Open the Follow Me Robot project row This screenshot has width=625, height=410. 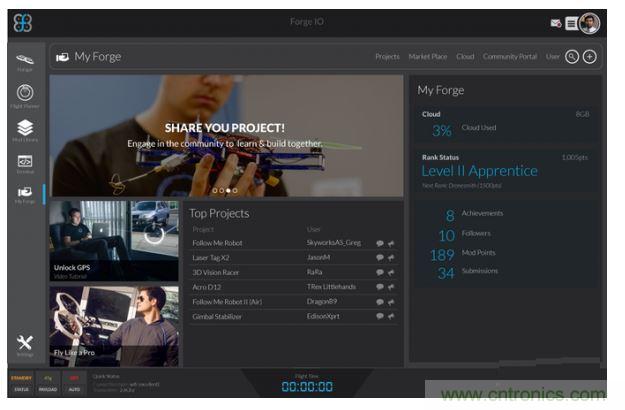pos(216,243)
